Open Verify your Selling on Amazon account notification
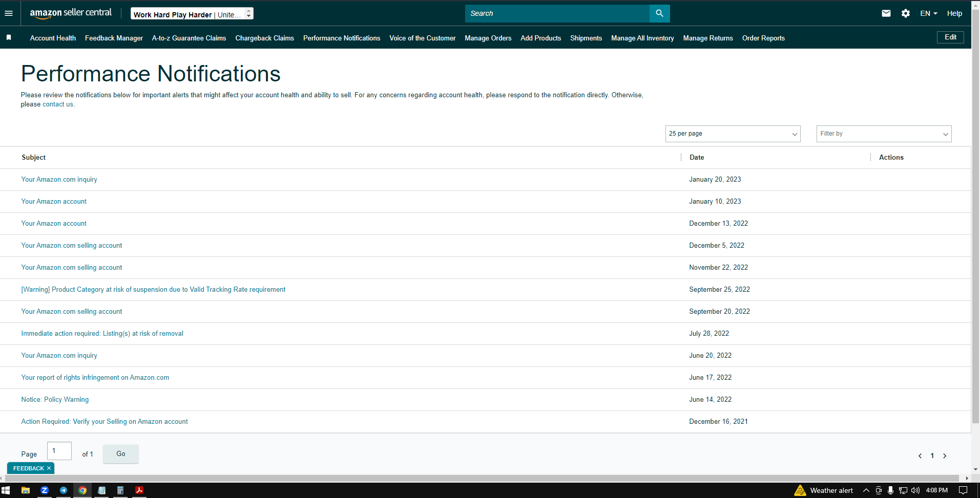 [105, 422]
